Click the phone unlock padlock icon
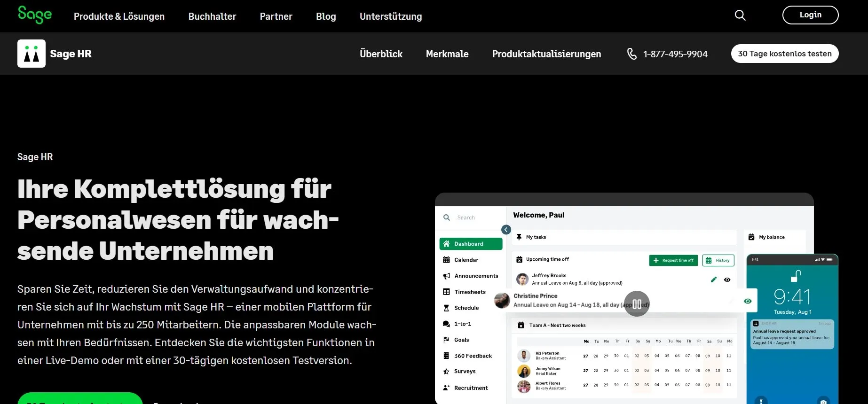The width and height of the screenshot is (868, 404). 796,276
